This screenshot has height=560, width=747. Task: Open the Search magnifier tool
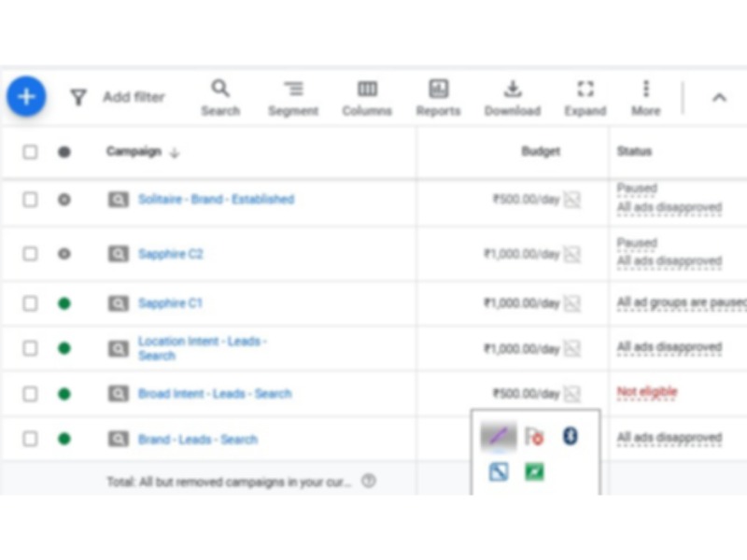coord(220,89)
